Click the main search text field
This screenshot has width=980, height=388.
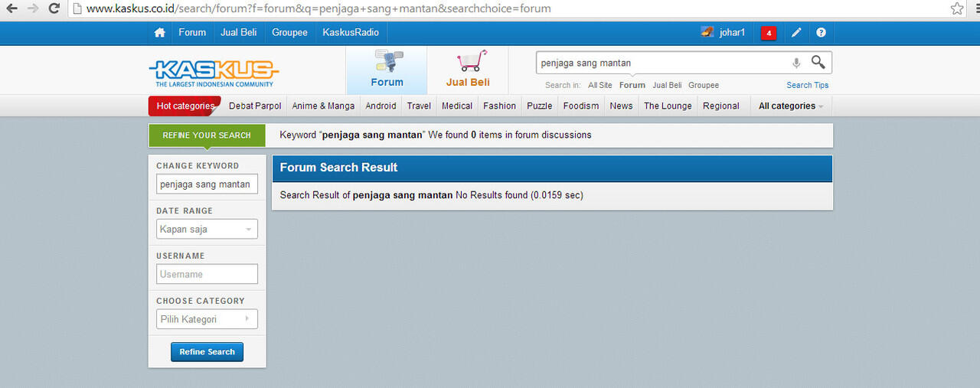click(x=662, y=63)
